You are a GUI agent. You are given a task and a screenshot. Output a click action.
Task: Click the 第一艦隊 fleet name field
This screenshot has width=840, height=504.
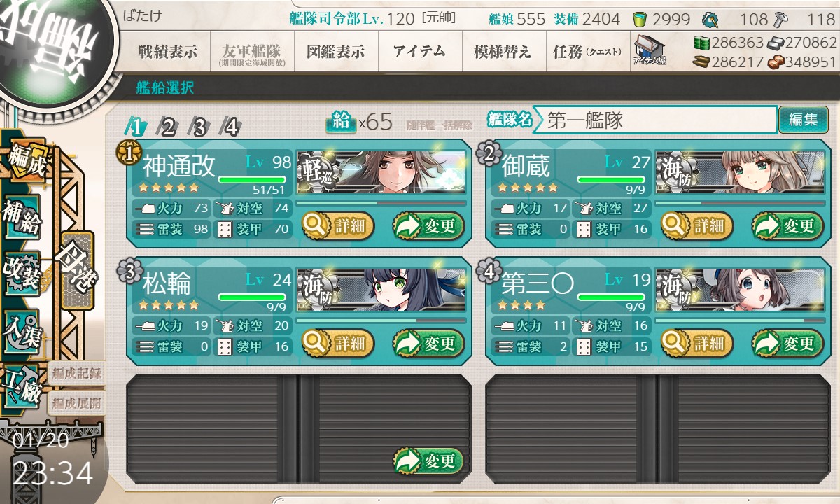[655, 120]
